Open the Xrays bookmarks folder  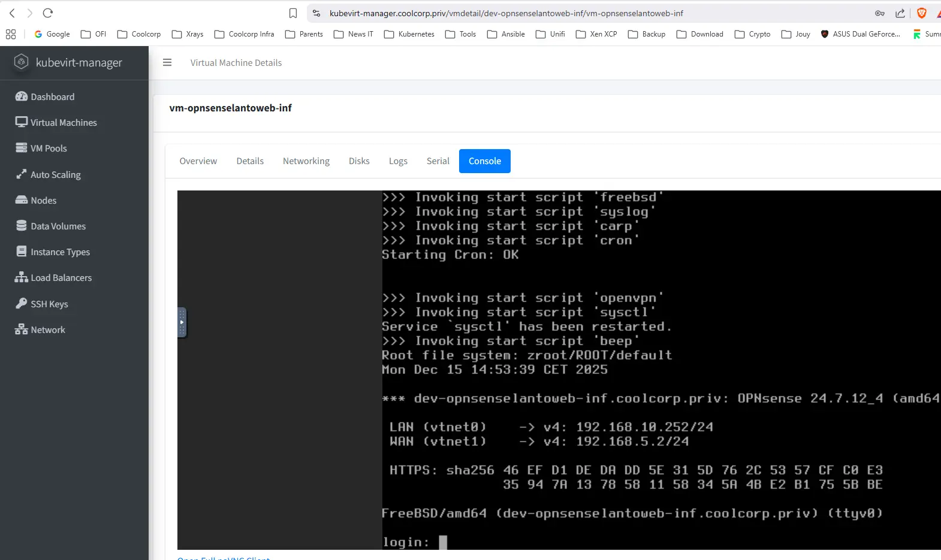[188, 34]
